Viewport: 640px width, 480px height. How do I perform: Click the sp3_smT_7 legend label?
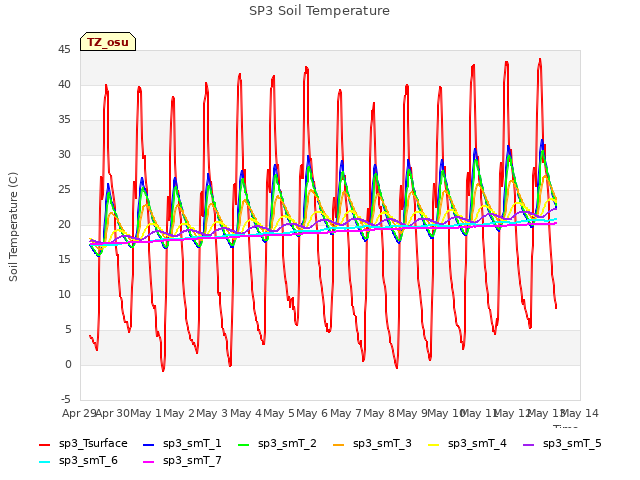click(x=192, y=460)
